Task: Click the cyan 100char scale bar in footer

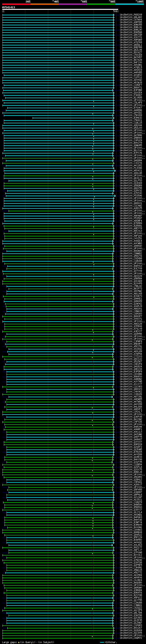Action: 102,642
